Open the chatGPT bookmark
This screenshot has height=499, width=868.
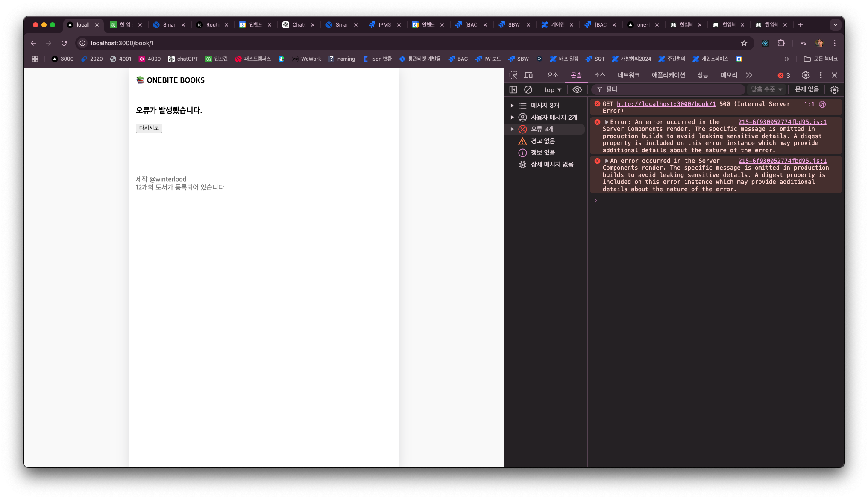183,59
